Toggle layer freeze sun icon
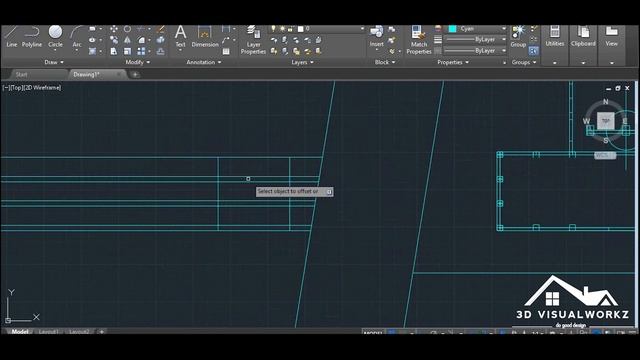 282,29
